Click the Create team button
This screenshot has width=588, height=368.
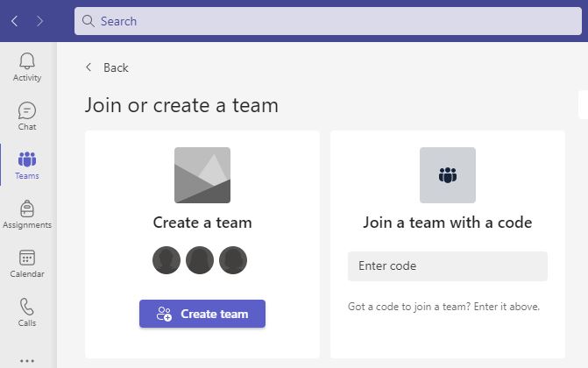click(x=202, y=314)
